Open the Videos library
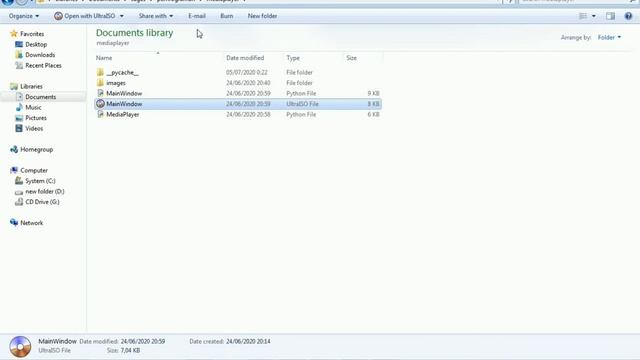Screen dimensions: 640x360 (x=34, y=129)
